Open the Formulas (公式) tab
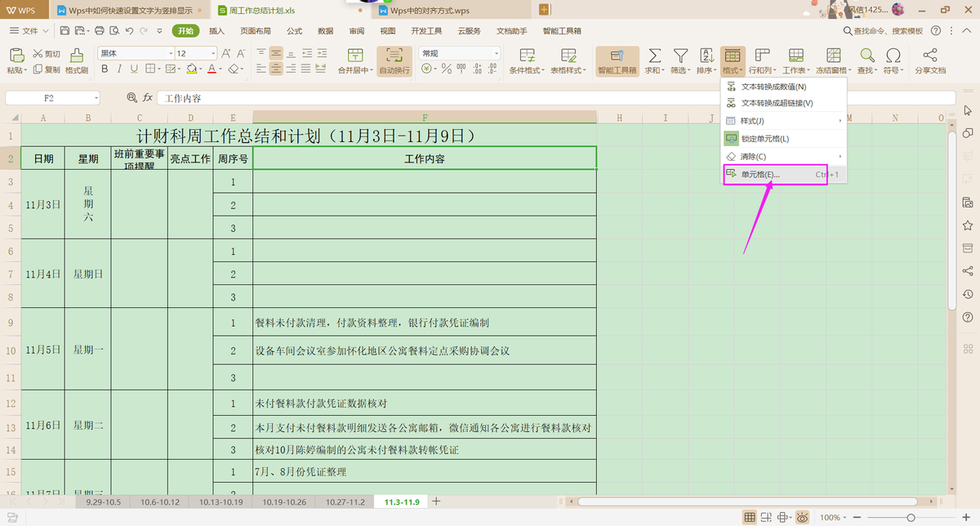 (295, 31)
